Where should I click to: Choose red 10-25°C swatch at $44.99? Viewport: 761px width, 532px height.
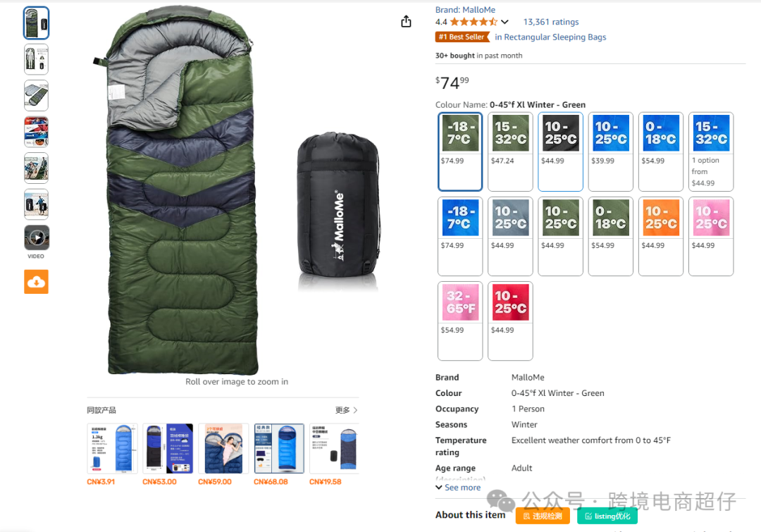point(511,321)
